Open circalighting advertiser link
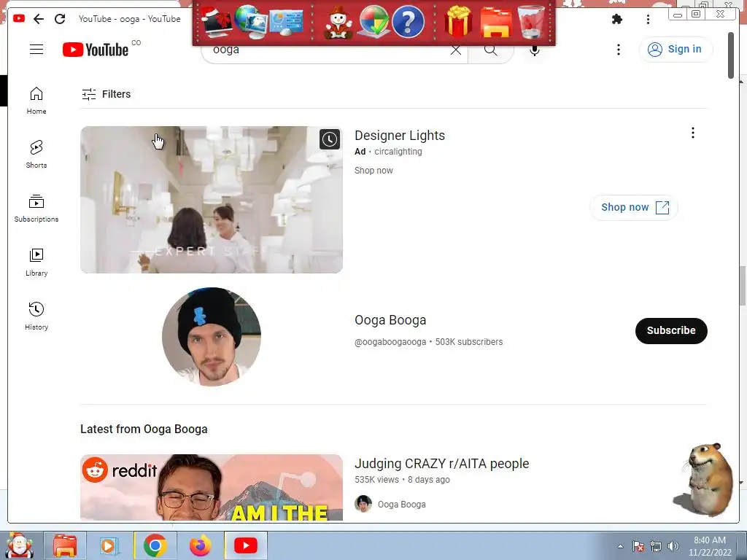The image size is (747, 560). point(398,152)
